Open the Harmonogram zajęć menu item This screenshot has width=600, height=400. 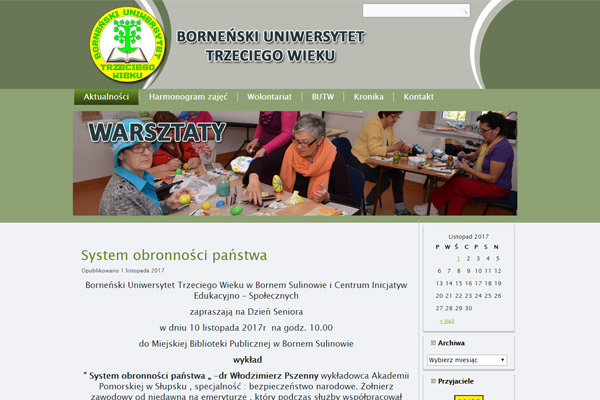[188, 97]
